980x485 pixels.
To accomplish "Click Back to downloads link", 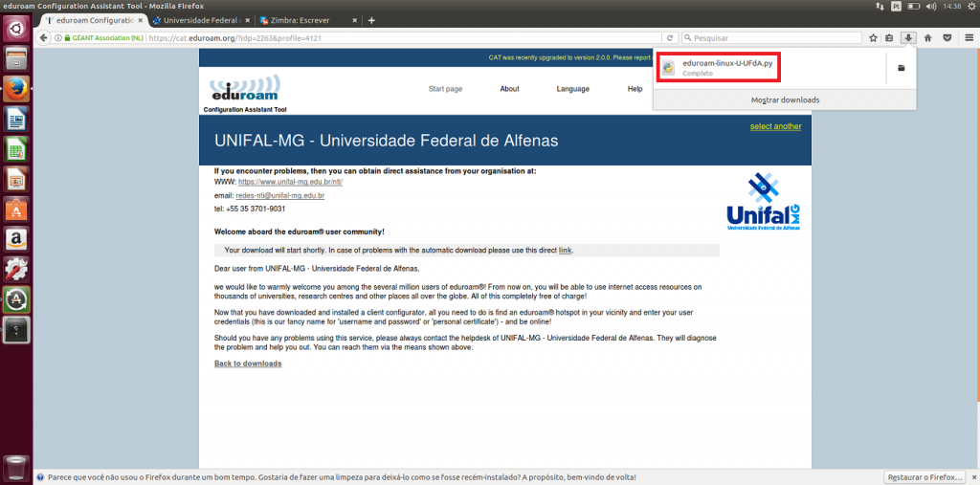I will click(248, 364).
